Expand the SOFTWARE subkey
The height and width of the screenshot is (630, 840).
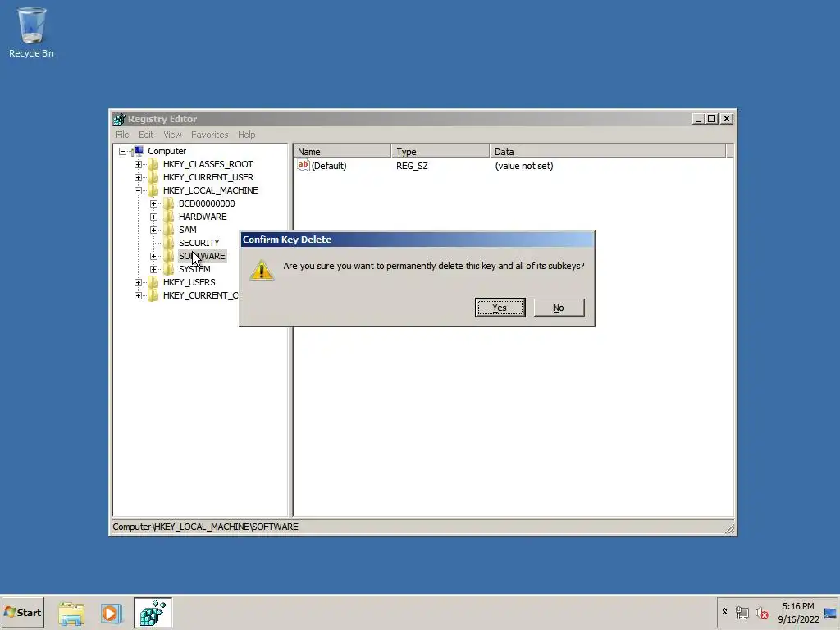[153, 256]
